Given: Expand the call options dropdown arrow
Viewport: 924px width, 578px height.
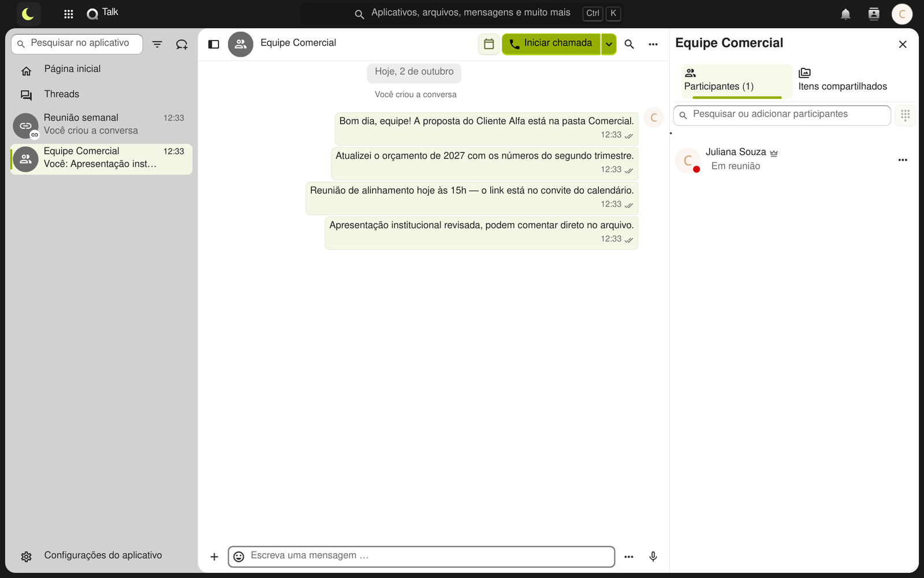Looking at the screenshot, I should point(609,44).
